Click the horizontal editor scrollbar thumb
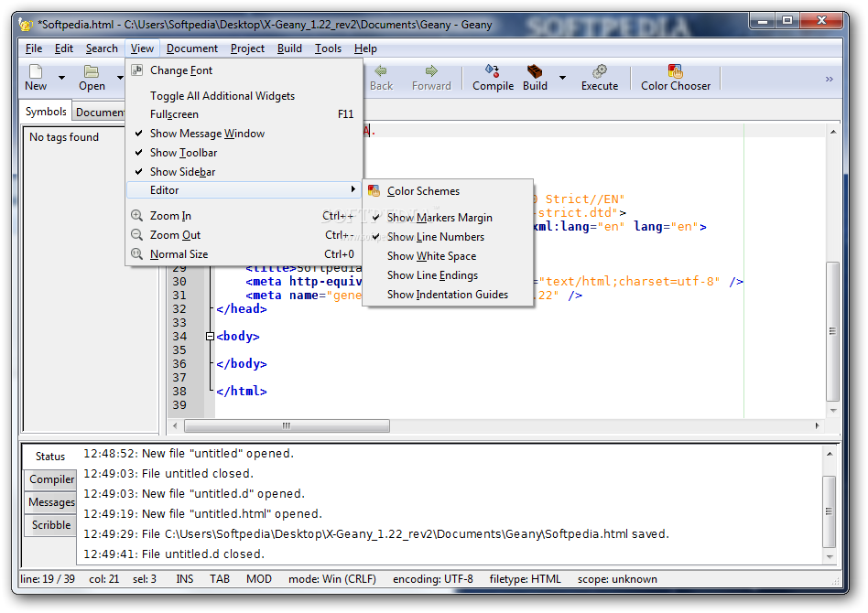This screenshot has width=868, height=613. (287, 426)
